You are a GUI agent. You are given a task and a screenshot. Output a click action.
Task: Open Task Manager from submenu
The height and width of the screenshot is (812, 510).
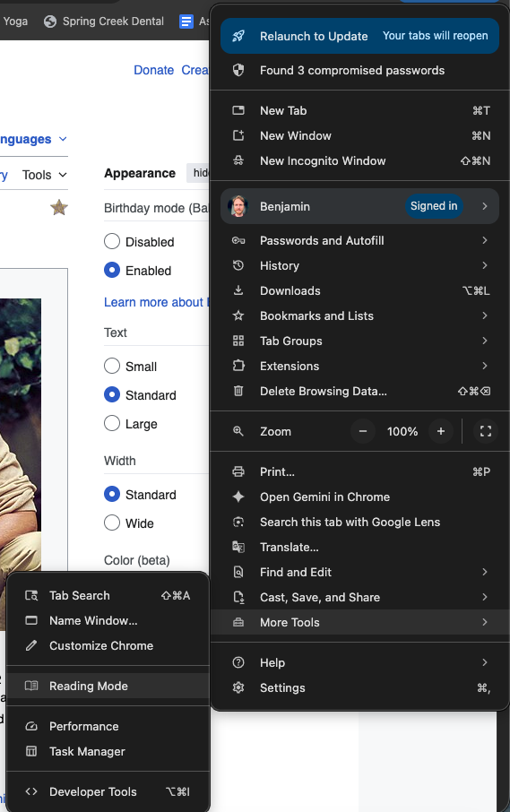point(108,751)
